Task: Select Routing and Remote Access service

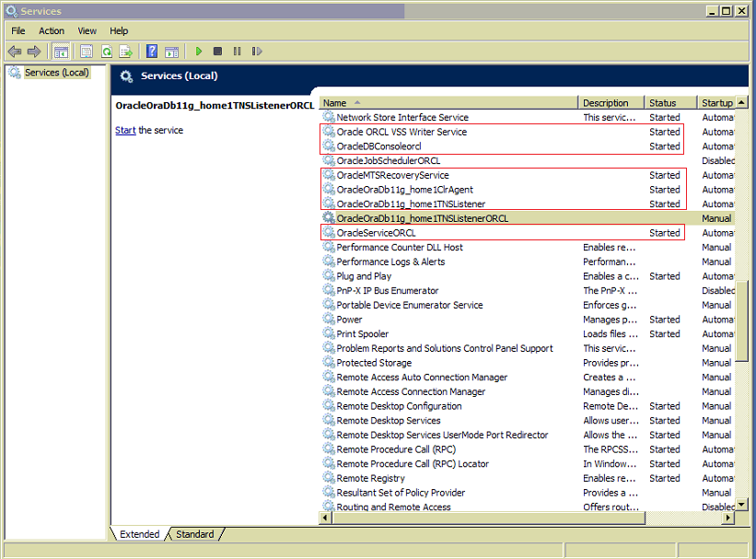Action: point(393,507)
